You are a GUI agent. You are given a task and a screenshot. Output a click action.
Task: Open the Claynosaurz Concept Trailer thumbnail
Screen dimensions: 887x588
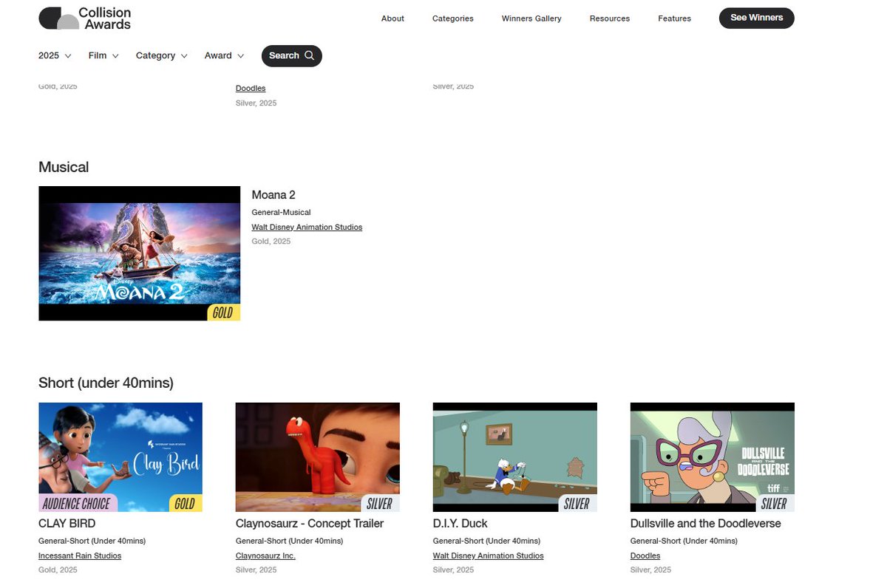pos(318,457)
